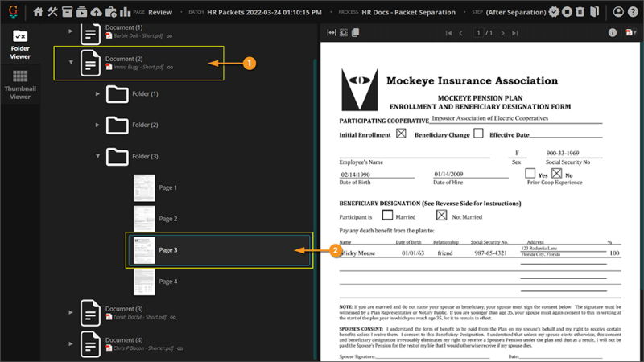
Task: Click link icon beside Imma Bugg - Short.pdf
Action: [170, 68]
